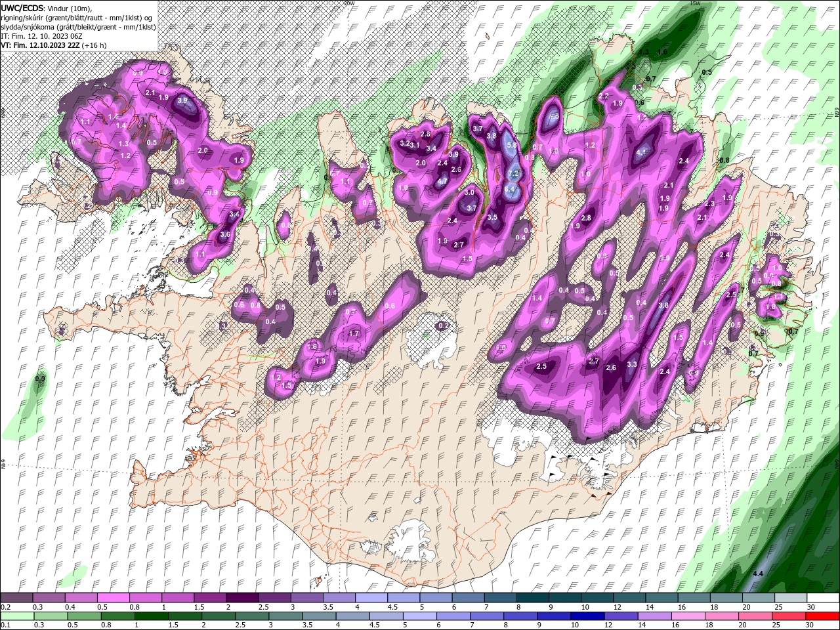840x630 pixels.
Task: Pick the 3 swatch in the purple snow scale
Action: (x=307, y=598)
